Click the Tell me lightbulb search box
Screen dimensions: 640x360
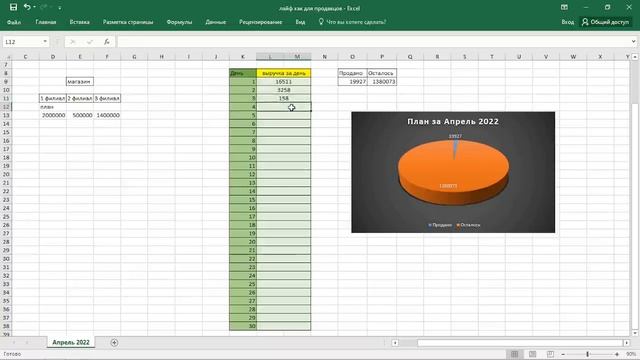(352, 22)
